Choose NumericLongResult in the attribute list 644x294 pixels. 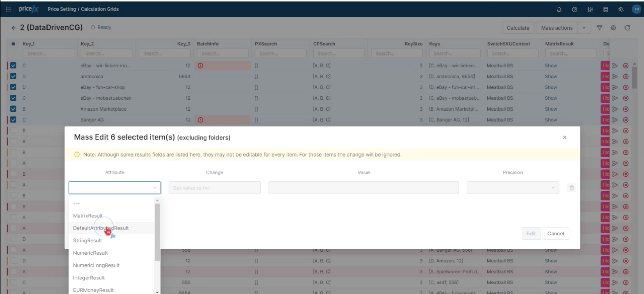(96, 265)
